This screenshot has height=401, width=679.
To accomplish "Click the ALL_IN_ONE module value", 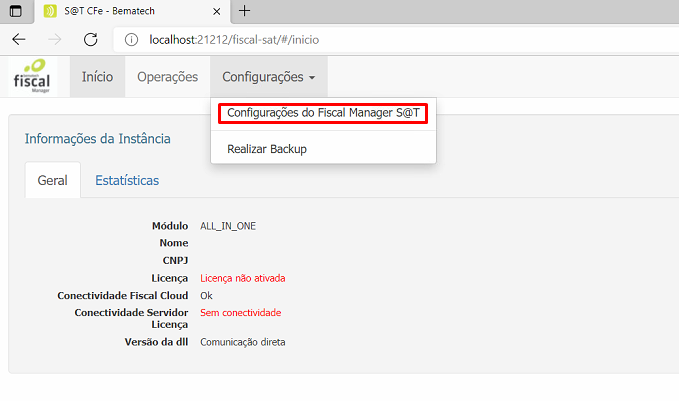I will click(x=228, y=226).
